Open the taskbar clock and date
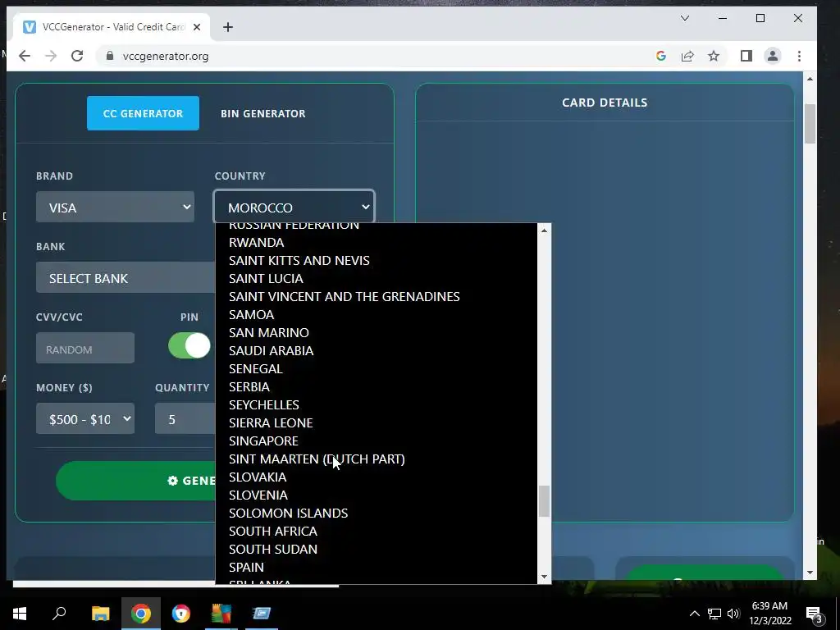Screen dimensions: 840x630 769,614
